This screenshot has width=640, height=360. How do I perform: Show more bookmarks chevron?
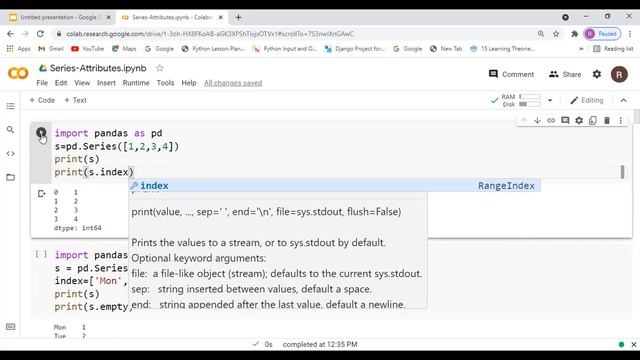click(581, 49)
